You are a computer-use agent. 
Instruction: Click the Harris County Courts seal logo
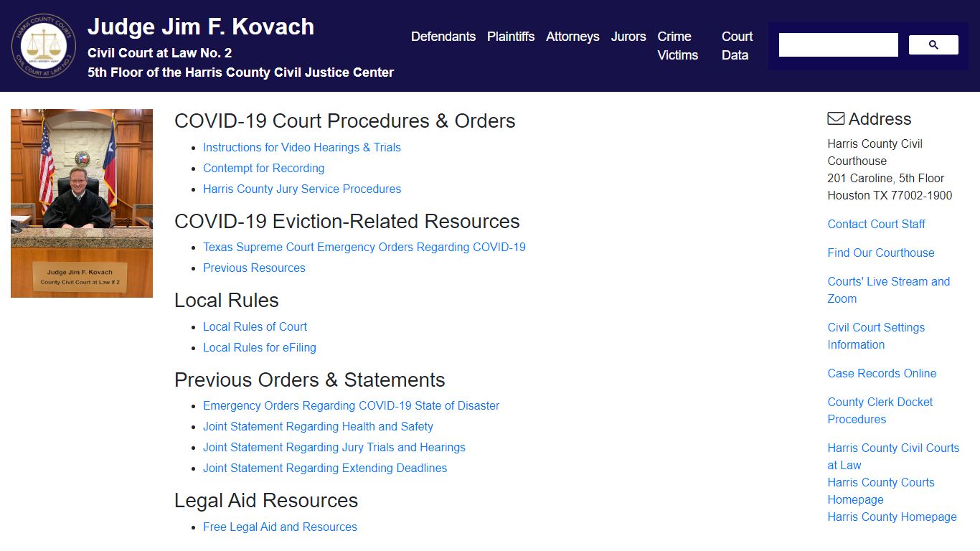(44, 46)
